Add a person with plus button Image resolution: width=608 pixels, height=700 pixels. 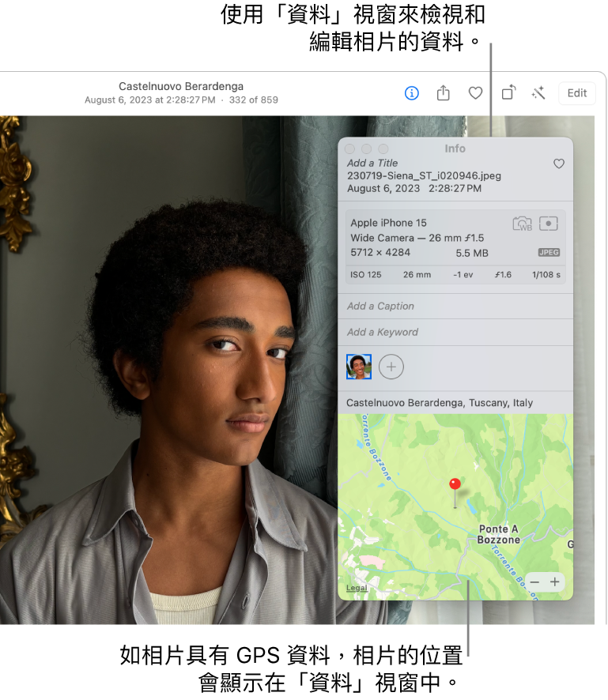tap(391, 367)
